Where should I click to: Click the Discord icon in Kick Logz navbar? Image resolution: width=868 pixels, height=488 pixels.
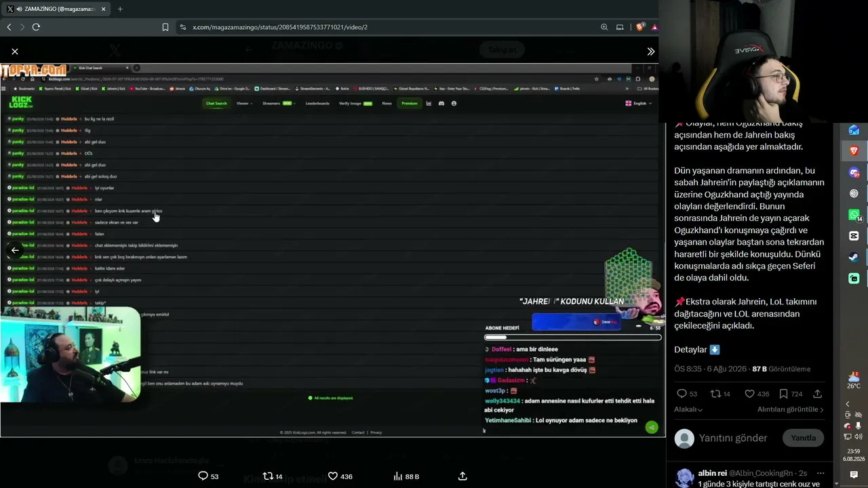441,104
